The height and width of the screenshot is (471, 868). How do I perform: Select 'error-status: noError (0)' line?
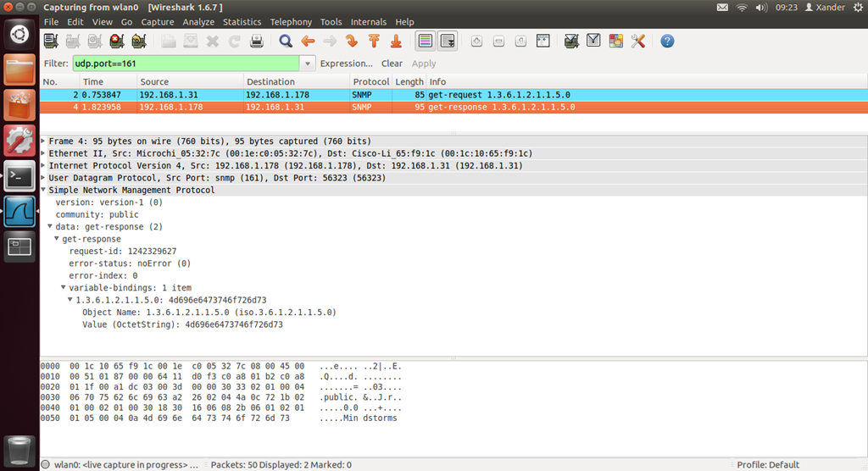130,263
